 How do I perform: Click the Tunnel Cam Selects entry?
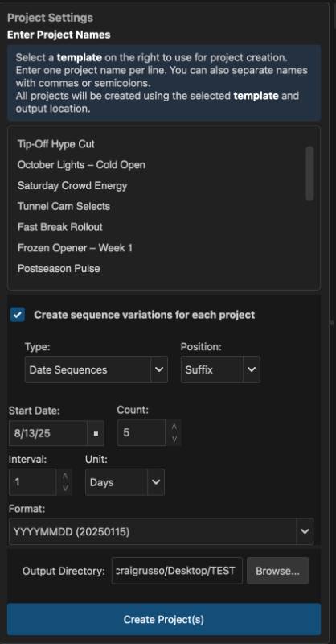pyautogui.click(x=64, y=206)
